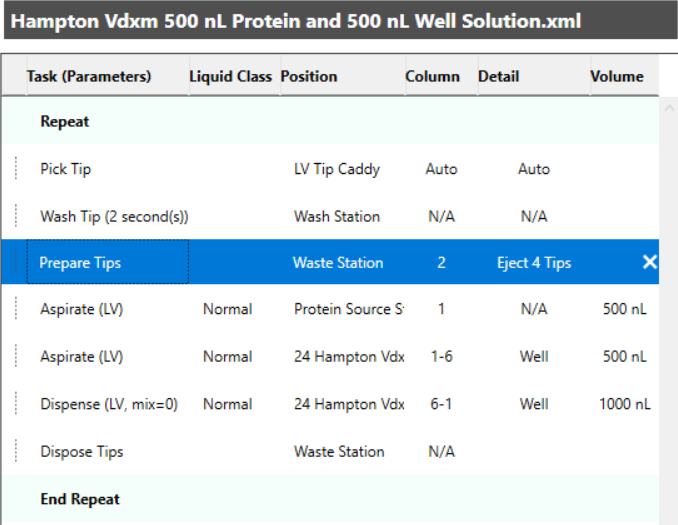
Task: Click the vertical scrollbar track
Action: tap(669, 300)
